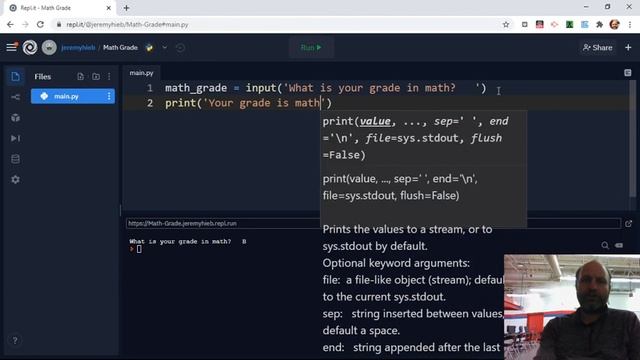Expand the repl info dropdown chevron
The width and height of the screenshot is (640, 360).
coord(164,47)
